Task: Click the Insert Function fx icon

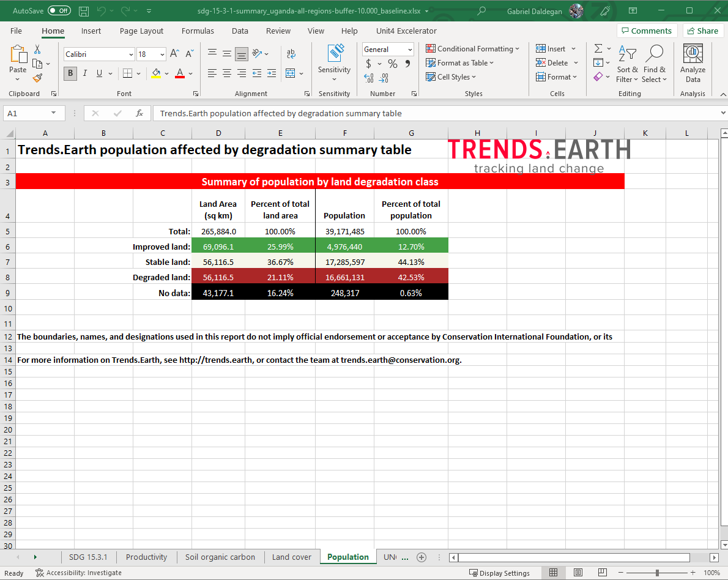Action: 139,113
